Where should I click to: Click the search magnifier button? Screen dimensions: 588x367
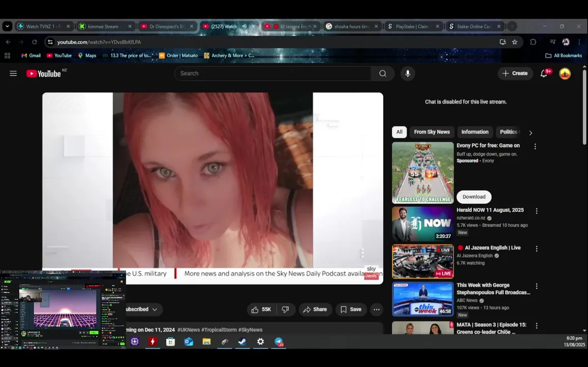[383, 73]
